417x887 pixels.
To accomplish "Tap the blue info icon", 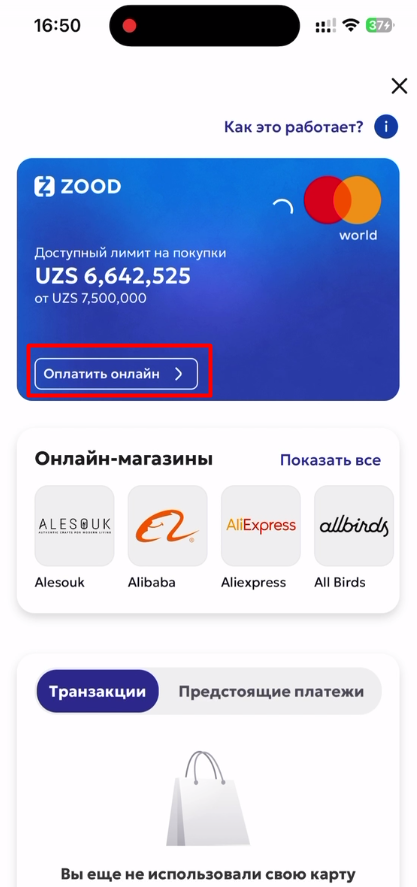I will pos(386,127).
